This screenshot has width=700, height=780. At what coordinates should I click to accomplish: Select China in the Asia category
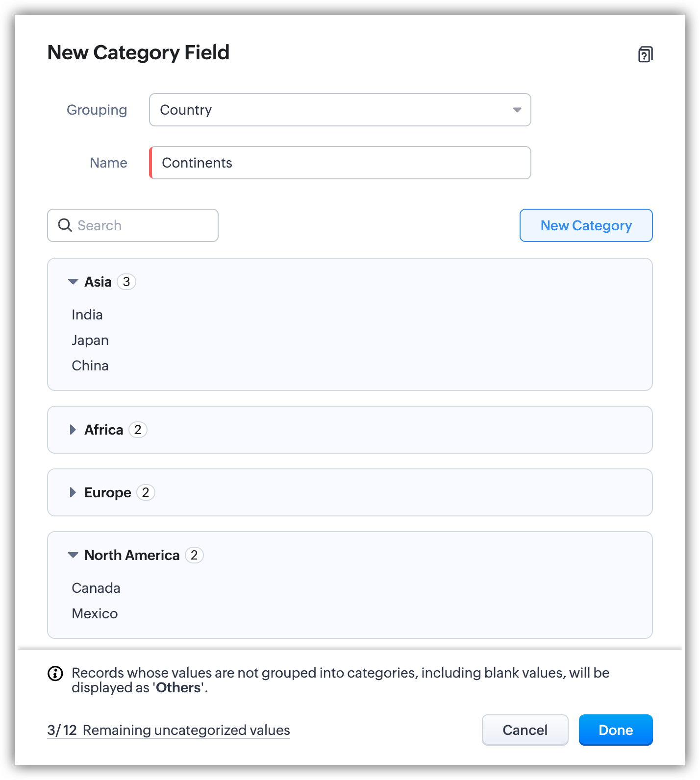90,366
